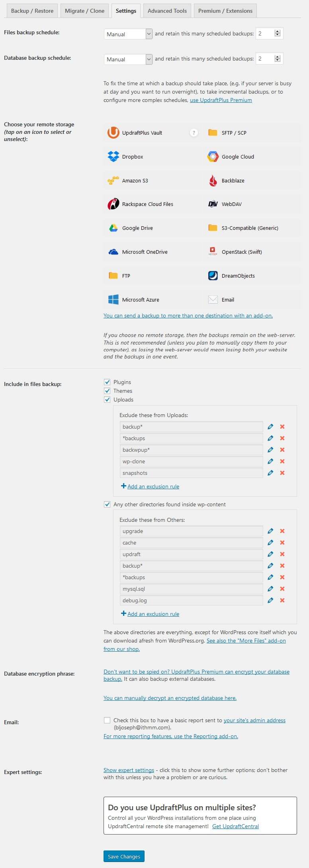The image size is (309, 868).
Task: Click the *backups Others exclusion field
Action: (x=191, y=577)
